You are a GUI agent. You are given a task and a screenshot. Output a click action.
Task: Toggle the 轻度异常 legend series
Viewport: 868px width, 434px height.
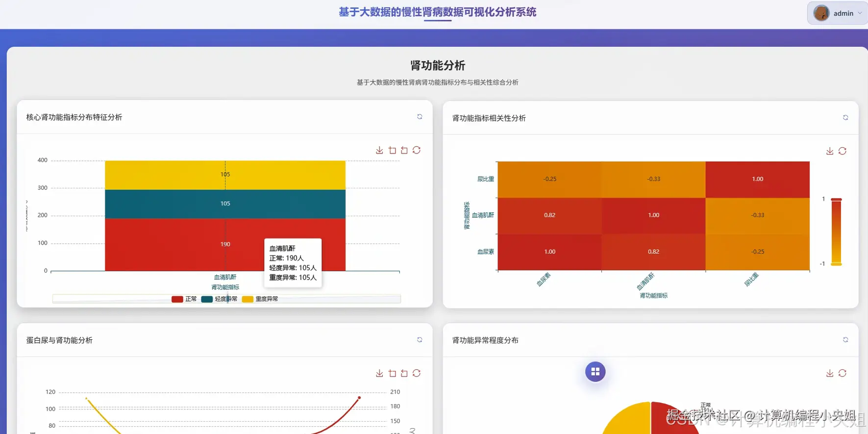(219, 299)
